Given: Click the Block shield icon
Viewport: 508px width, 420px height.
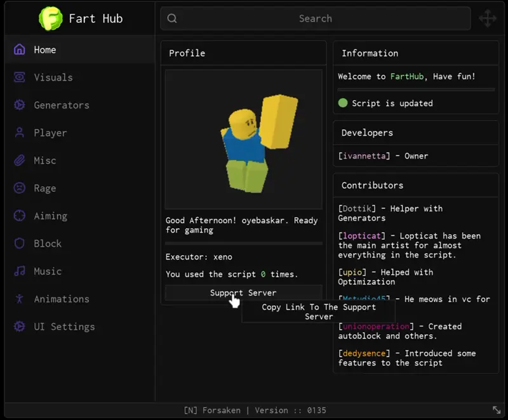Looking at the screenshot, I should 20,244.
